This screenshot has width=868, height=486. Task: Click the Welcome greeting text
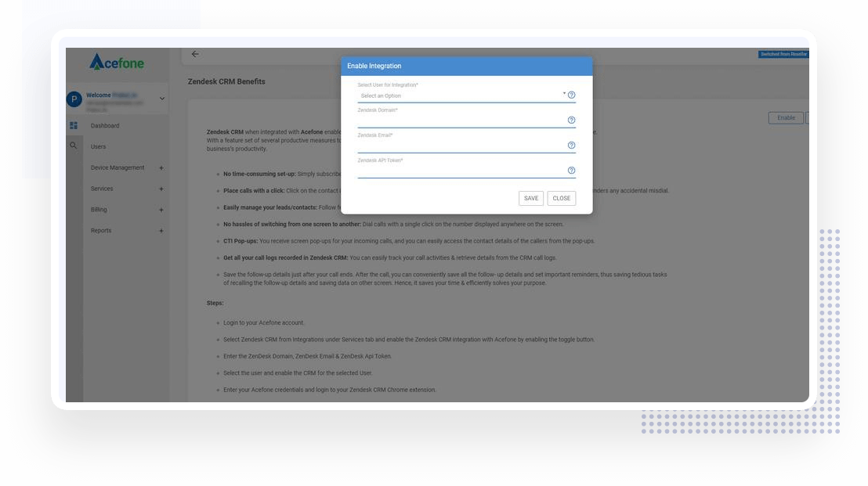(x=99, y=95)
